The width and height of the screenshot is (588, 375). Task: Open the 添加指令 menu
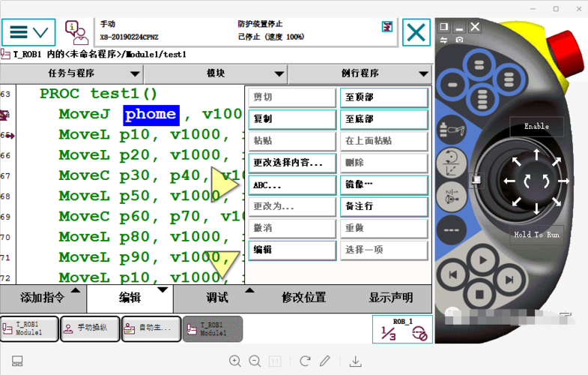pos(43,298)
